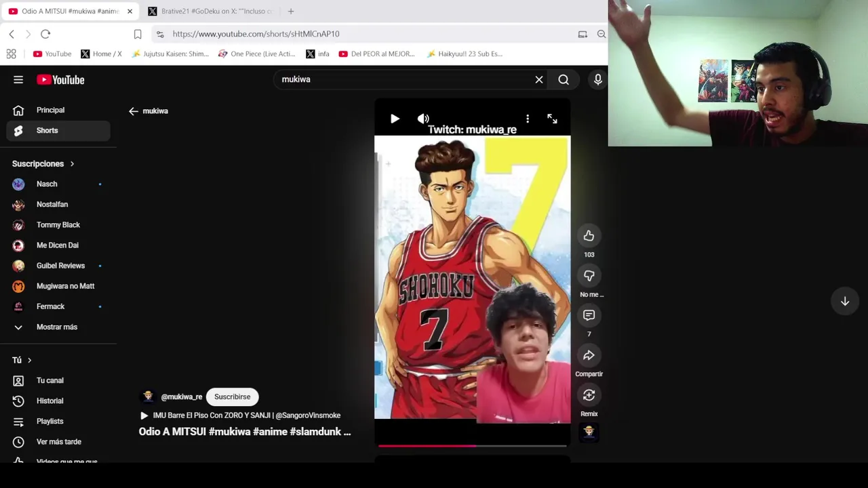Go to the next Short
868x488 pixels.
(845, 302)
